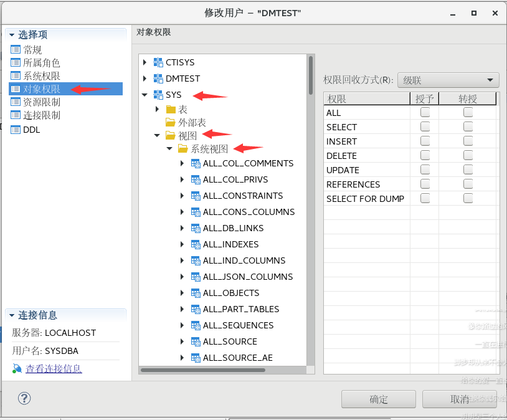Collapse the 视图 folder node
This screenshot has height=420, width=507.
click(157, 136)
